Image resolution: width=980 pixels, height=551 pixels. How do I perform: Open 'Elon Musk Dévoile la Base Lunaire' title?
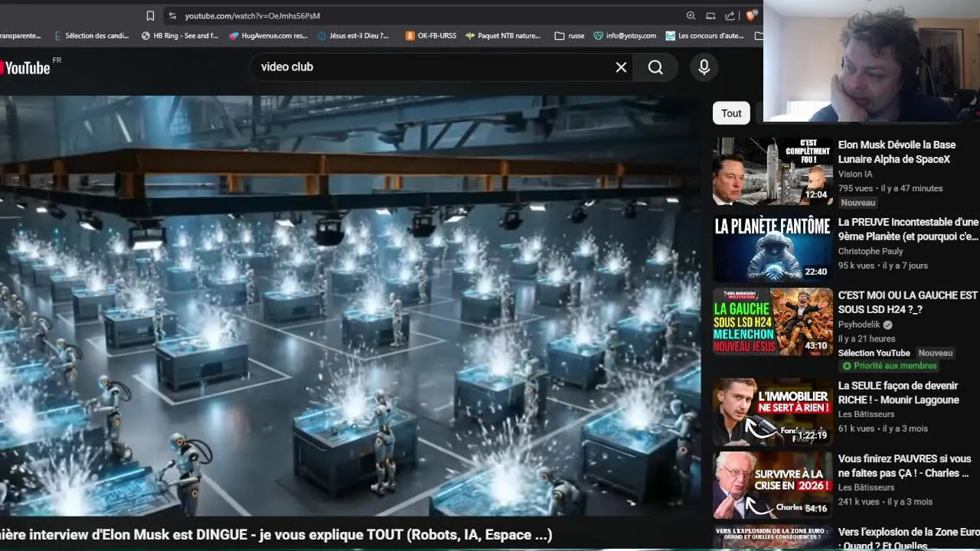point(897,152)
